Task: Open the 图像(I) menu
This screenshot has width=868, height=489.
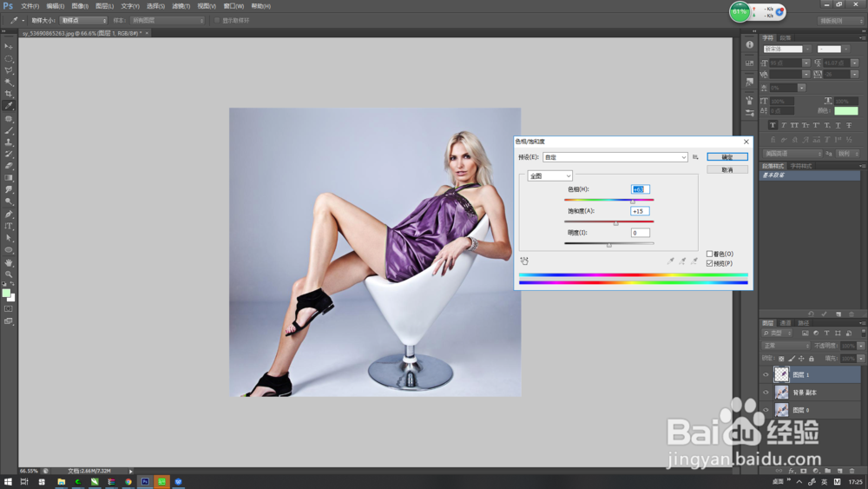Action: [80, 6]
